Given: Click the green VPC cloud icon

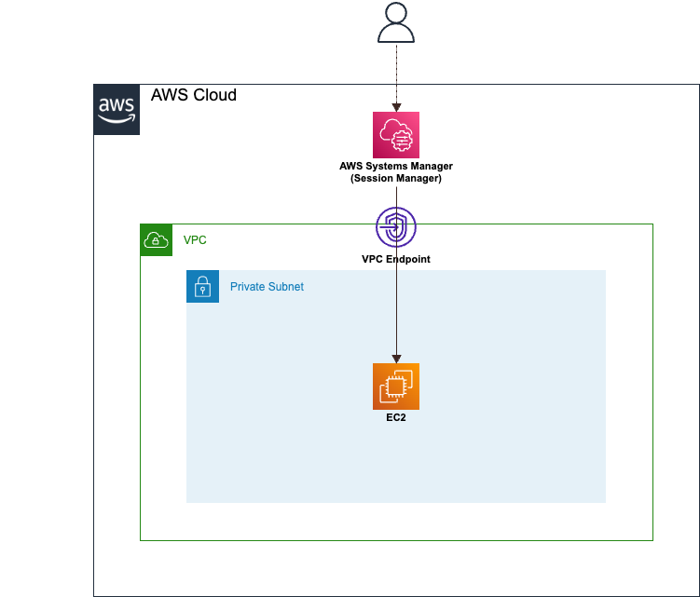Looking at the screenshot, I should (157, 240).
